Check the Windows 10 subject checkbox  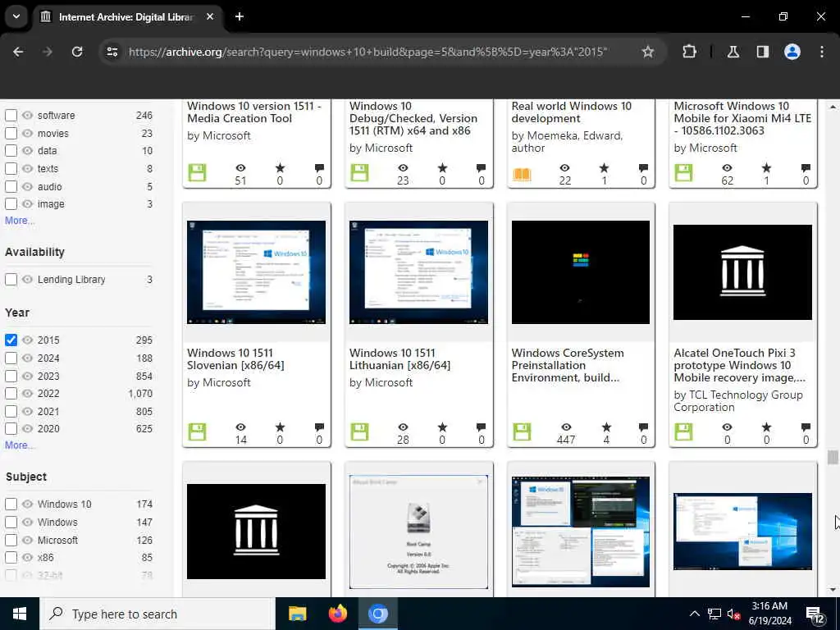11,504
